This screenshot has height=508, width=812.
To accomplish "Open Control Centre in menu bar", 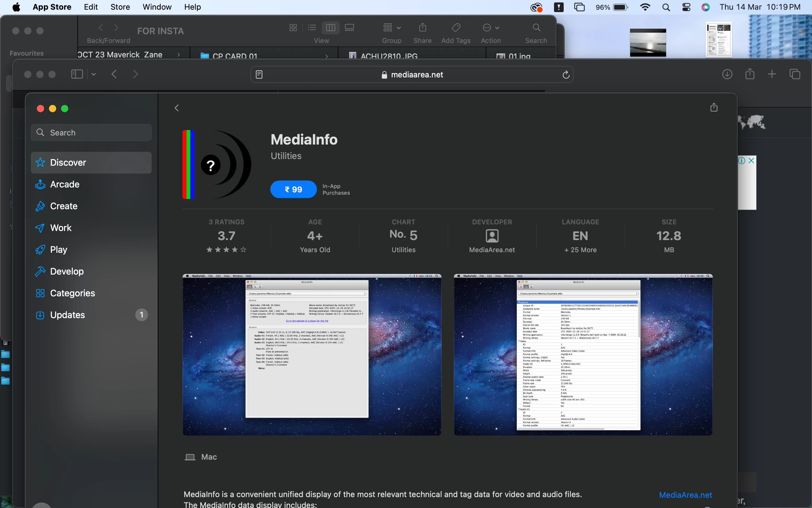I will [x=686, y=7].
